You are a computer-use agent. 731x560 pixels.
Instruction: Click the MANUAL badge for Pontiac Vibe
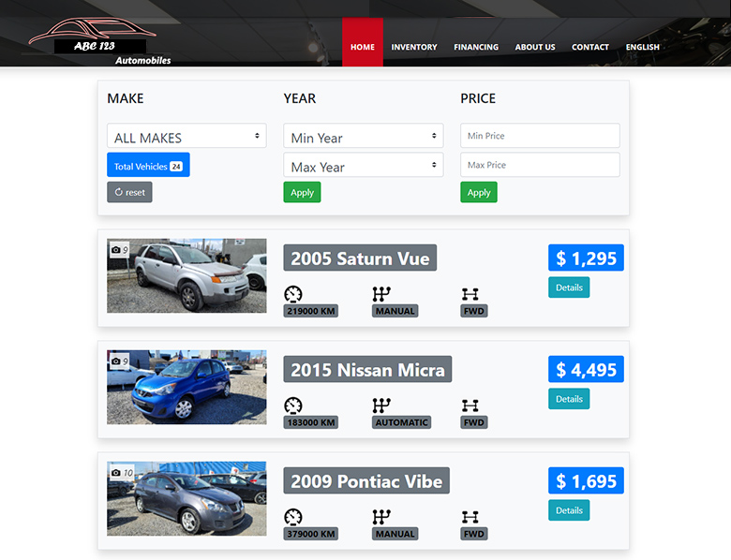[x=395, y=534]
